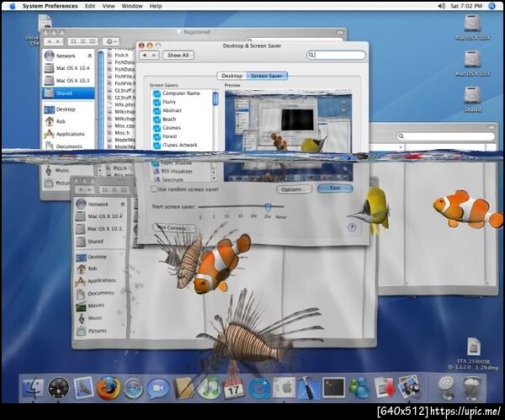This screenshot has height=420, width=505.
Task: Eject Network in Registered window sidebar
Action: [x=89, y=56]
